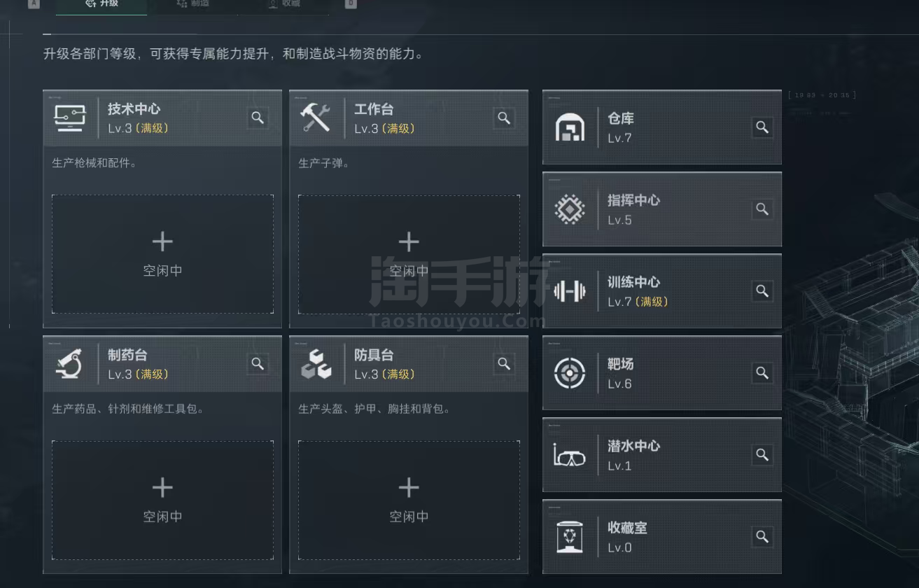Select the 升级 tab
The height and width of the screenshot is (588, 919).
click(101, 3)
